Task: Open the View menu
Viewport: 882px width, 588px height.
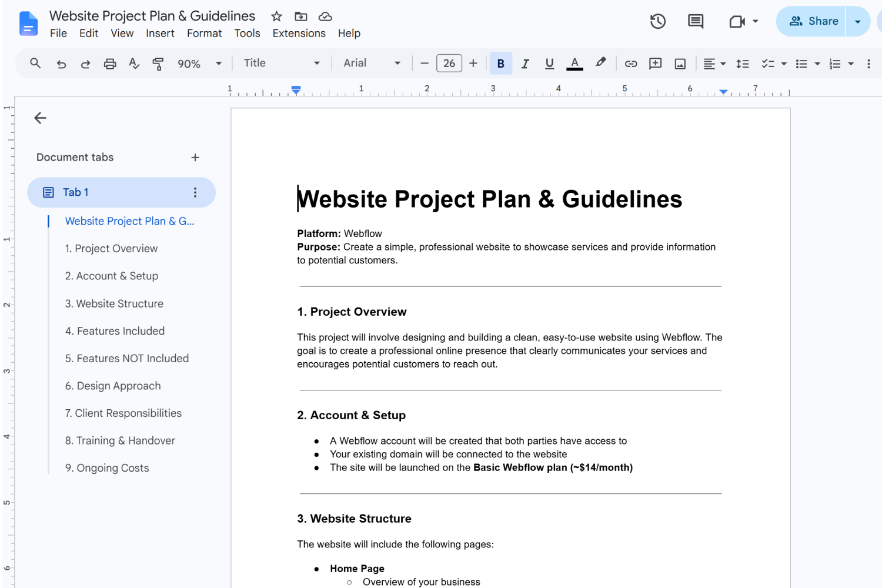Action: [122, 34]
